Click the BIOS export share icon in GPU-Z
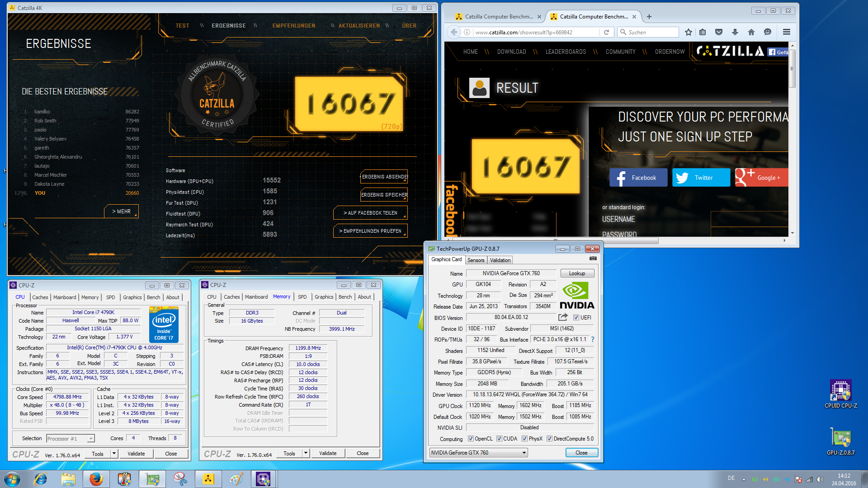 click(563, 317)
